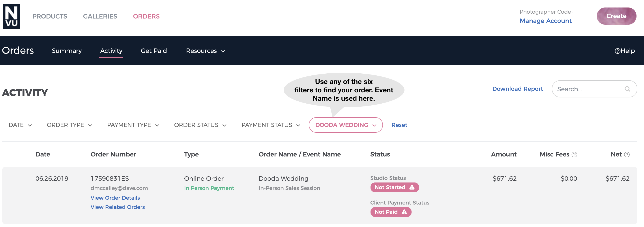
Task: Click the N-VU logo
Action: coord(11,16)
